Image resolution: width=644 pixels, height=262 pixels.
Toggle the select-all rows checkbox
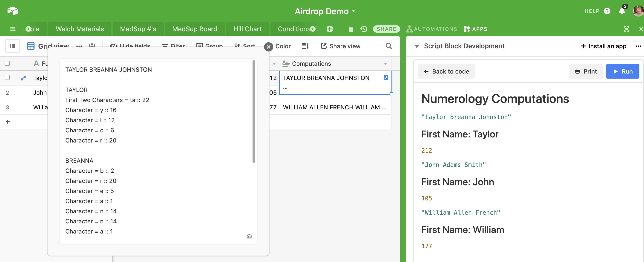click(7, 63)
